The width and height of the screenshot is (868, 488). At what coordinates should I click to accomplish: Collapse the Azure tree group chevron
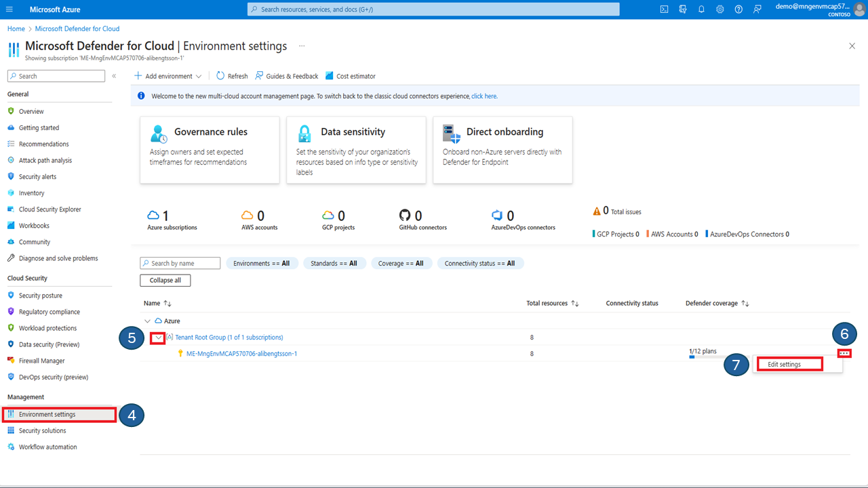148,321
